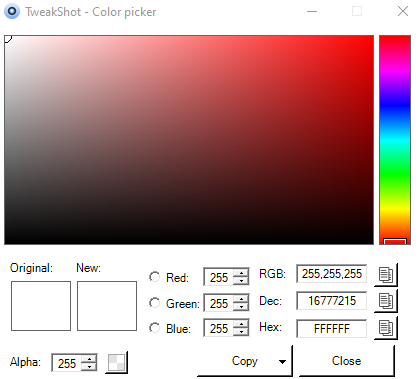Click the Red value field

pos(219,277)
